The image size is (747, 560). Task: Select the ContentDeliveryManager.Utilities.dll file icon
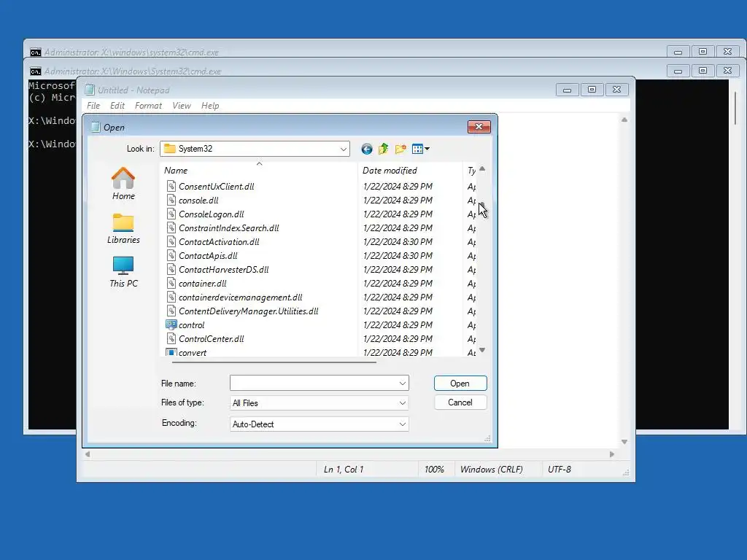pos(171,311)
